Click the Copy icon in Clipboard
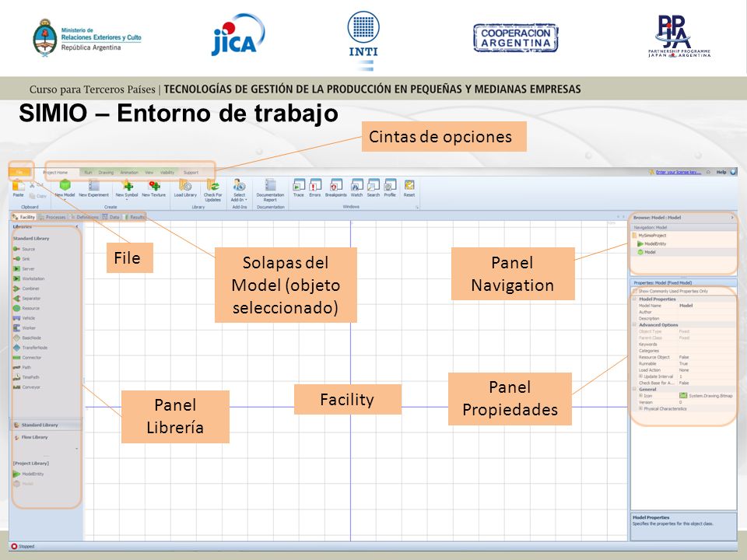 tap(32, 196)
